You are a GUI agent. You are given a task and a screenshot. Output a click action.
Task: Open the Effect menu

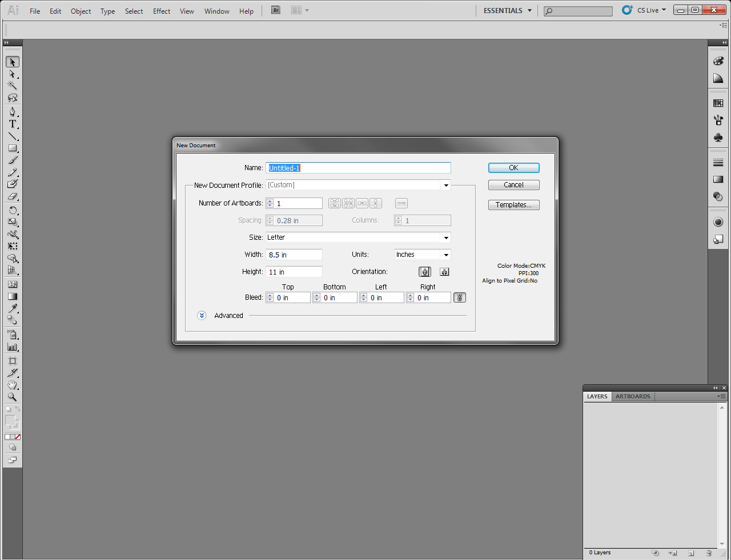(162, 11)
